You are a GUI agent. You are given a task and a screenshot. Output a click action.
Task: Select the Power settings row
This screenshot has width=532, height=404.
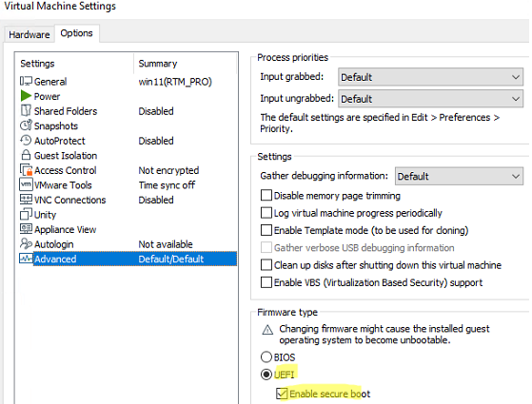(128, 96)
